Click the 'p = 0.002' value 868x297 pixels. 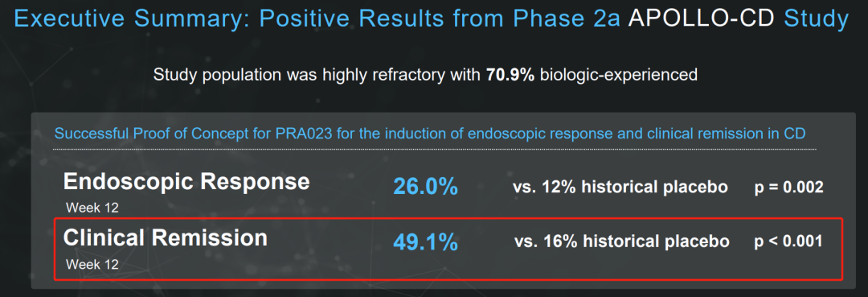[789, 188]
